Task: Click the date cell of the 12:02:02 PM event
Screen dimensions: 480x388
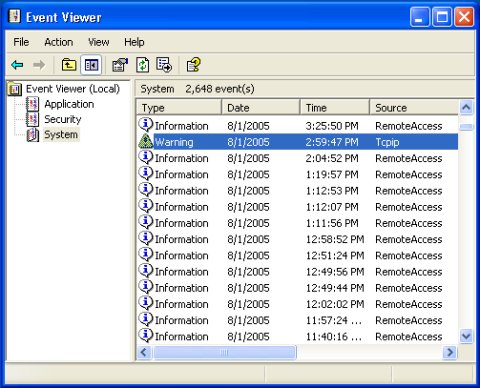Action: [248, 304]
